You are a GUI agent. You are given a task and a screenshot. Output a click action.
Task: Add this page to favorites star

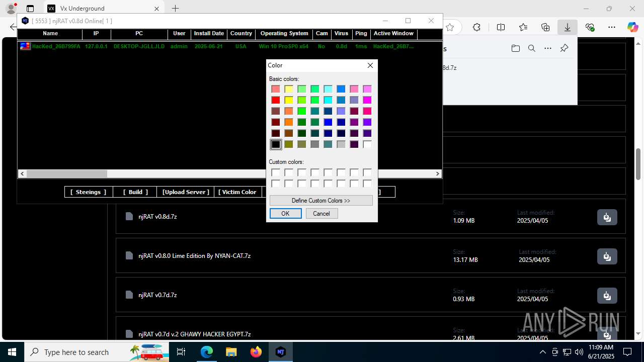coord(450,28)
